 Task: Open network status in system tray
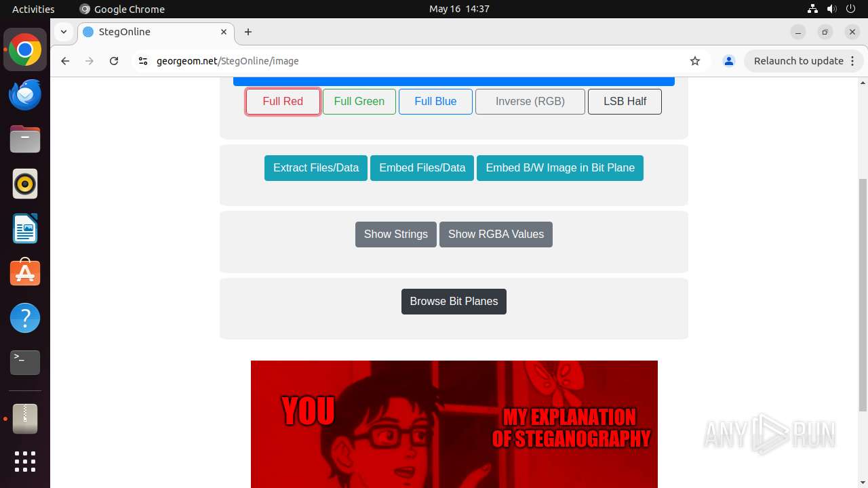812,9
